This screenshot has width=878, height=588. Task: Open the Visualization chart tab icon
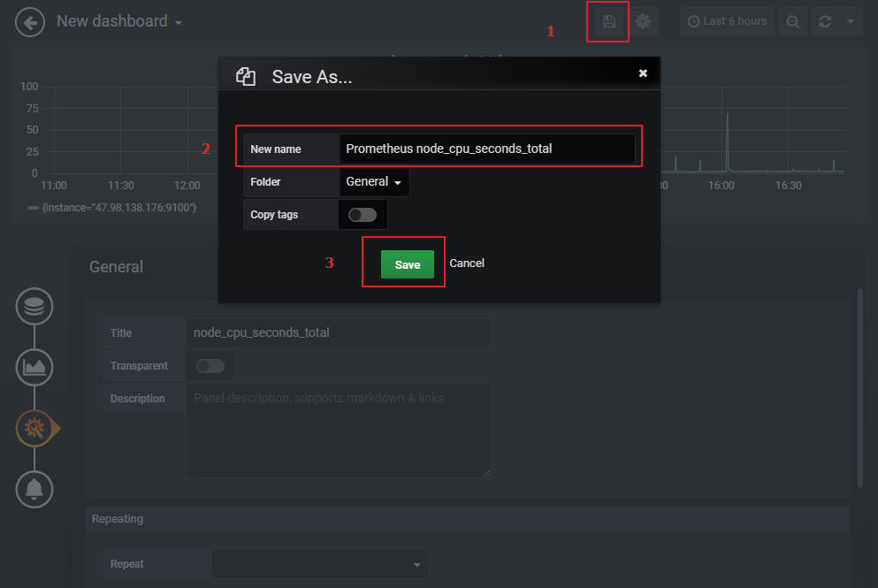pyautogui.click(x=34, y=367)
